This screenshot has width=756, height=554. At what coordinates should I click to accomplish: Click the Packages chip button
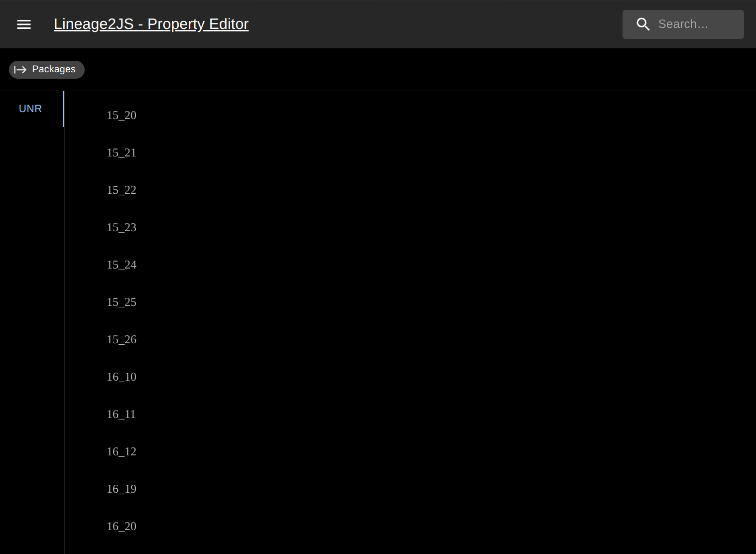47,69
